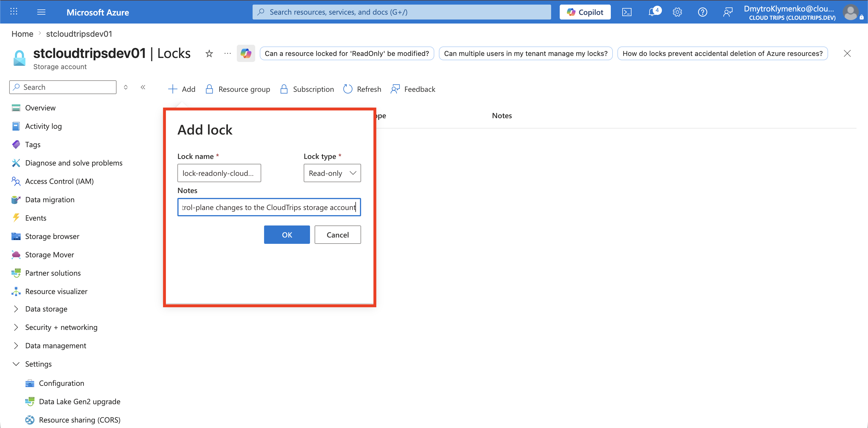
Task: Click the global search resources box
Action: click(402, 12)
